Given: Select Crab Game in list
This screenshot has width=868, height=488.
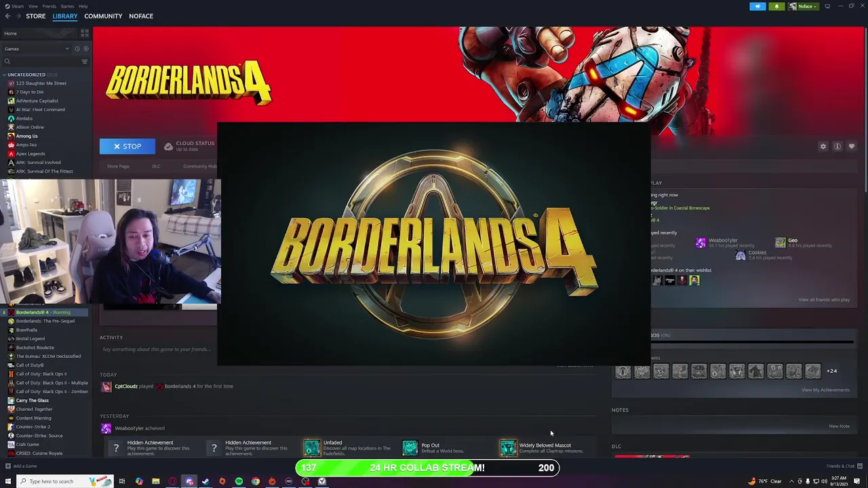Looking at the screenshot, I should 28,445.
